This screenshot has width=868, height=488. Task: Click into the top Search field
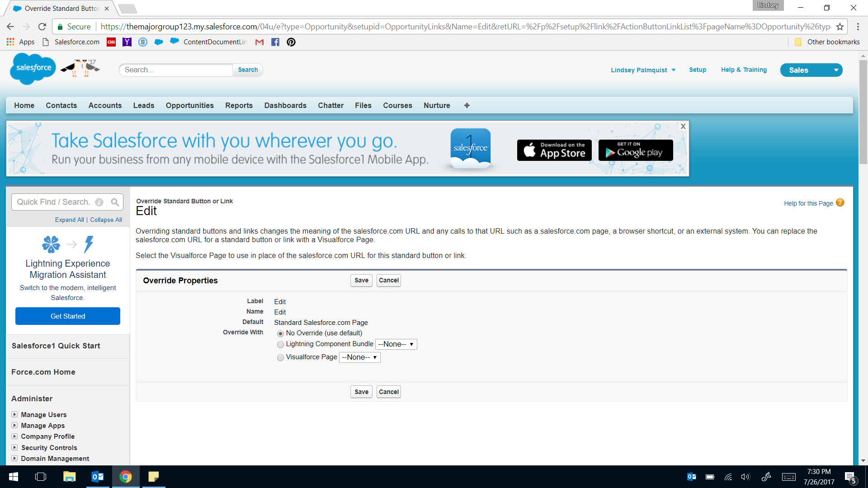pos(176,70)
